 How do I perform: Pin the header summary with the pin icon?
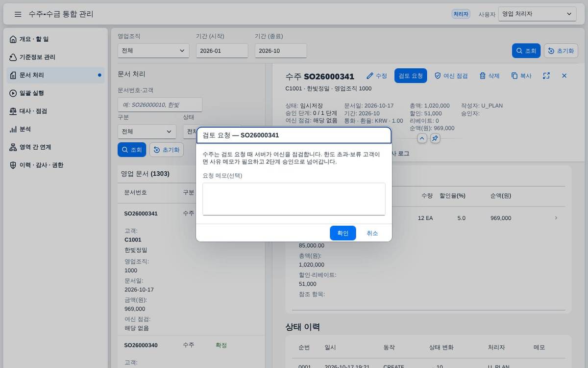(x=435, y=139)
